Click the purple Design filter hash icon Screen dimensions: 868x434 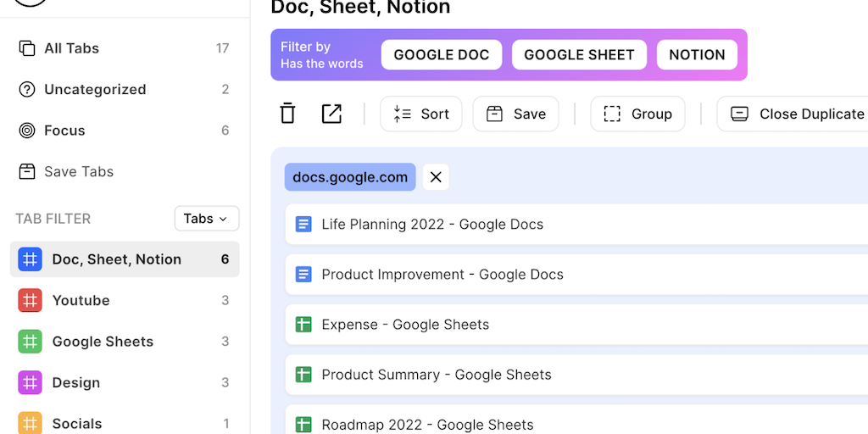(x=31, y=382)
